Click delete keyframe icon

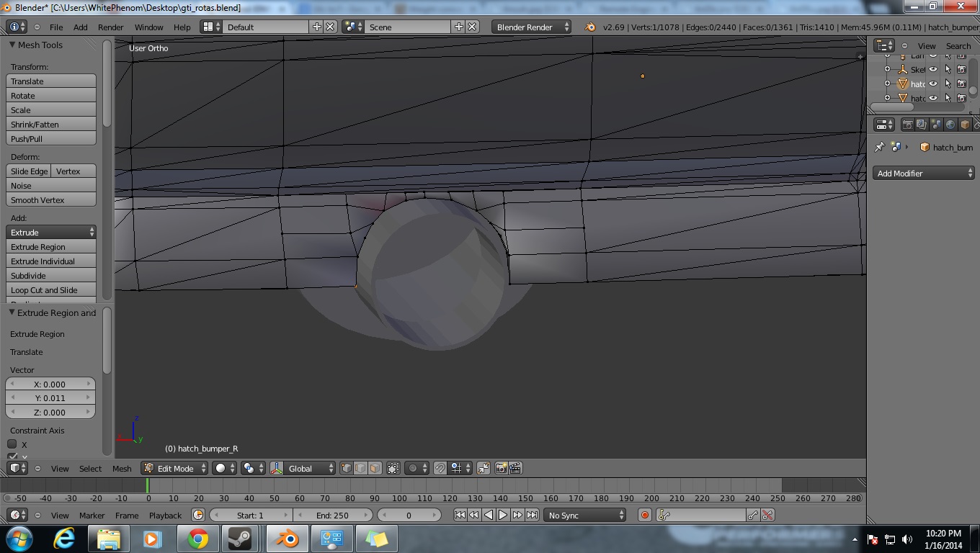pos(767,516)
